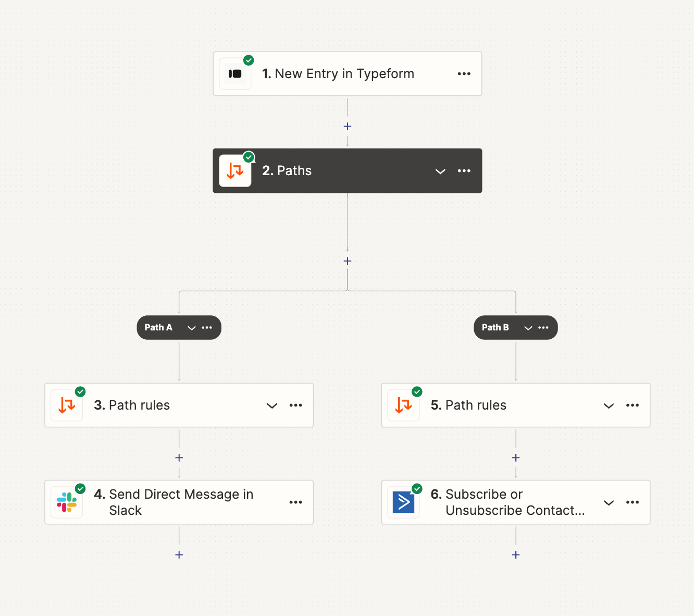
Task: Open the ellipsis menu on step 6
Action: pyautogui.click(x=633, y=502)
